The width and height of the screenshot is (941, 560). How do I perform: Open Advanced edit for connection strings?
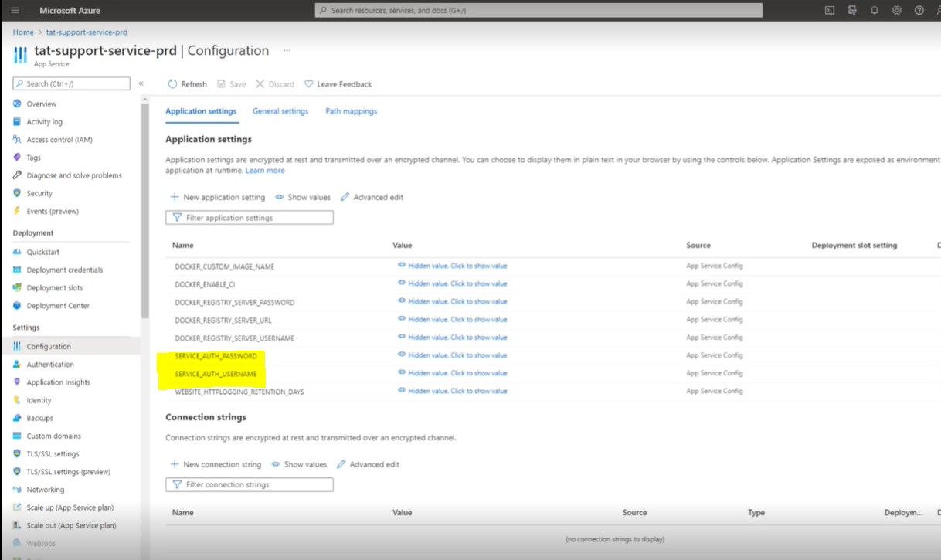coord(368,464)
